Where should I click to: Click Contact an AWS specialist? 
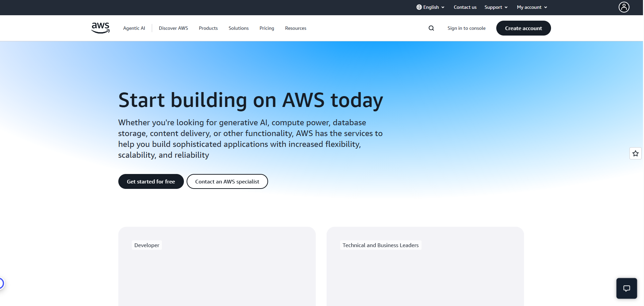pos(227,181)
